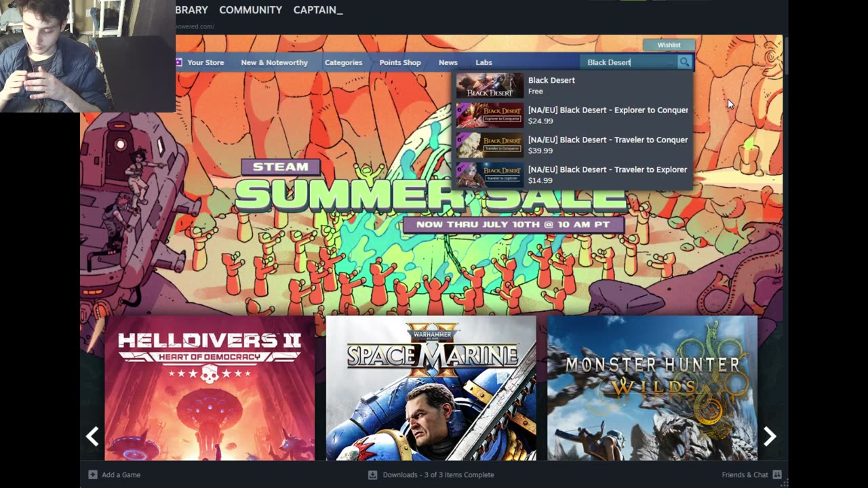Image resolution: width=868 pixels, height=488 pixels.
Task: Select the free Black Desert result
Action: pos(573,85)
